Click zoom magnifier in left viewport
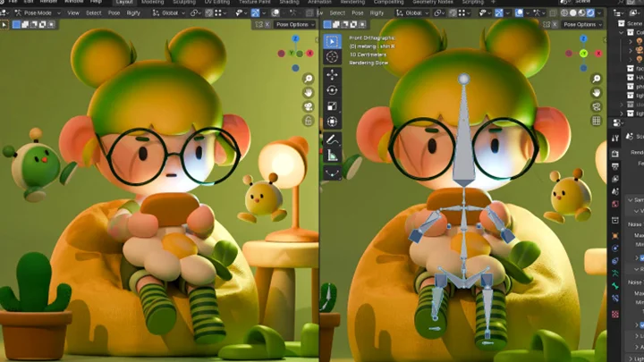 click(x=308, y=79)
